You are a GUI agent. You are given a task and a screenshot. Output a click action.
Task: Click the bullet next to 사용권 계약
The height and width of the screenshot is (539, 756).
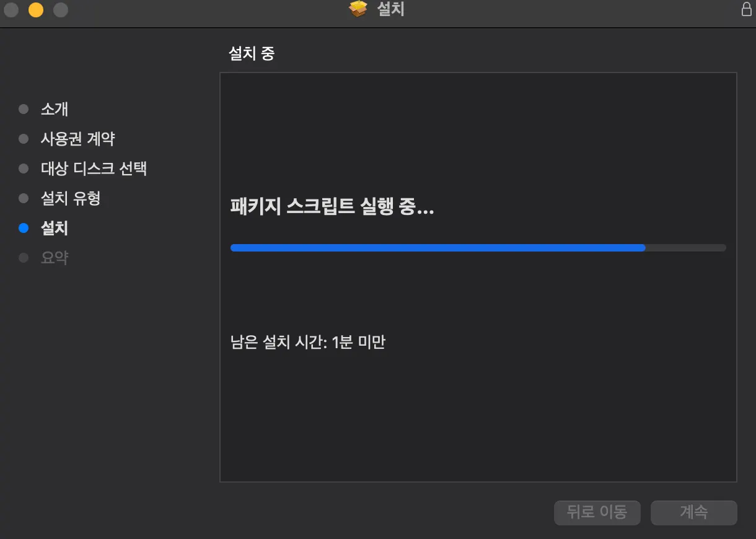[24, 139]
